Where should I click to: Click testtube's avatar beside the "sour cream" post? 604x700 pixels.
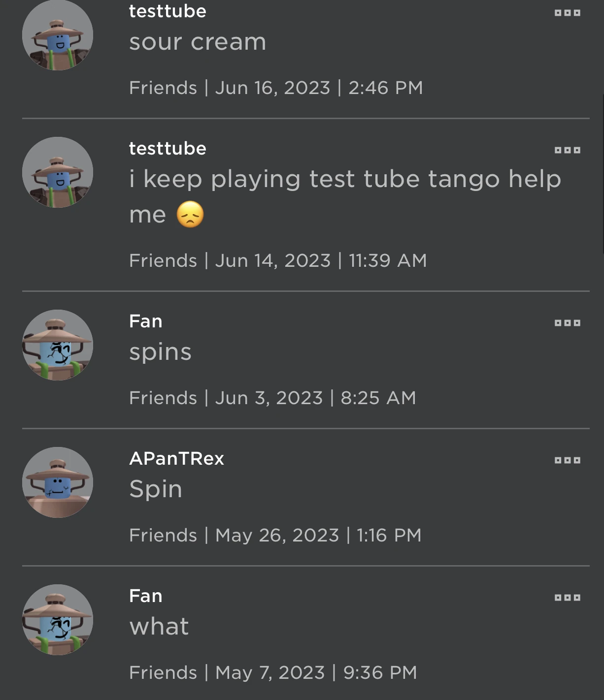[58, 35]
